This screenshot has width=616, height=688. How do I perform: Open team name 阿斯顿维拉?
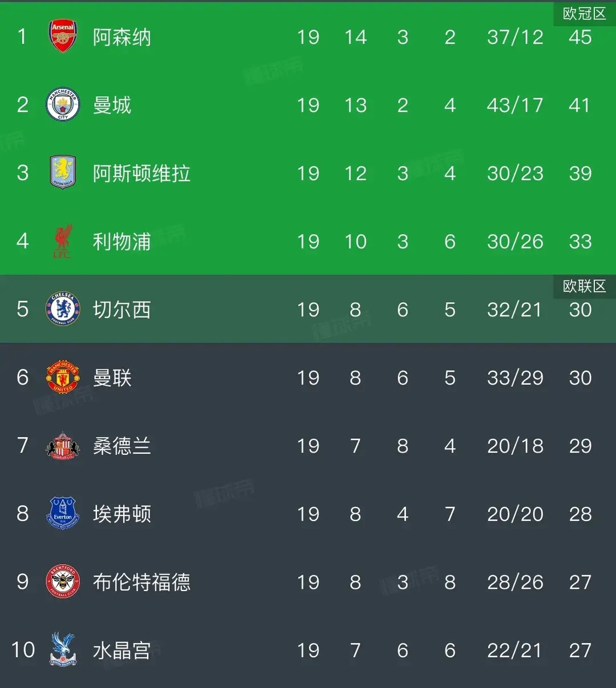tap(141, 173)
